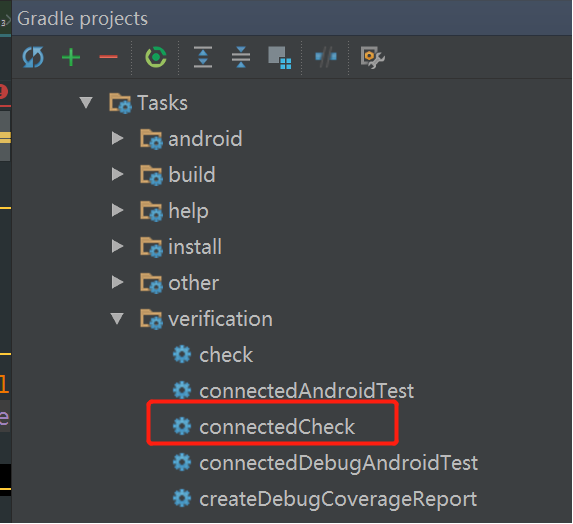Detach project using the red minus icon
This screenshot has width=573, height=524.
click(x=108, y=57)
